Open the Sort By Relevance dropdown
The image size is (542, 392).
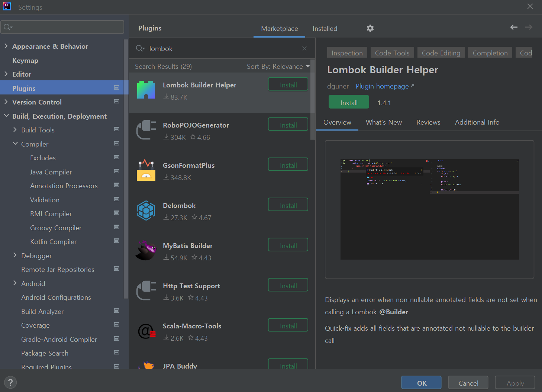(278, 67)
